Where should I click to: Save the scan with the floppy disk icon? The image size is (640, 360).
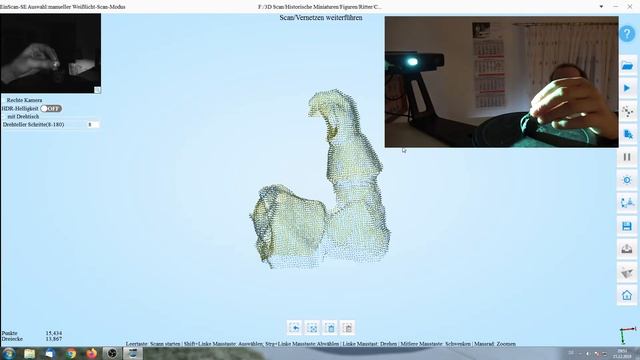(627, 226)
